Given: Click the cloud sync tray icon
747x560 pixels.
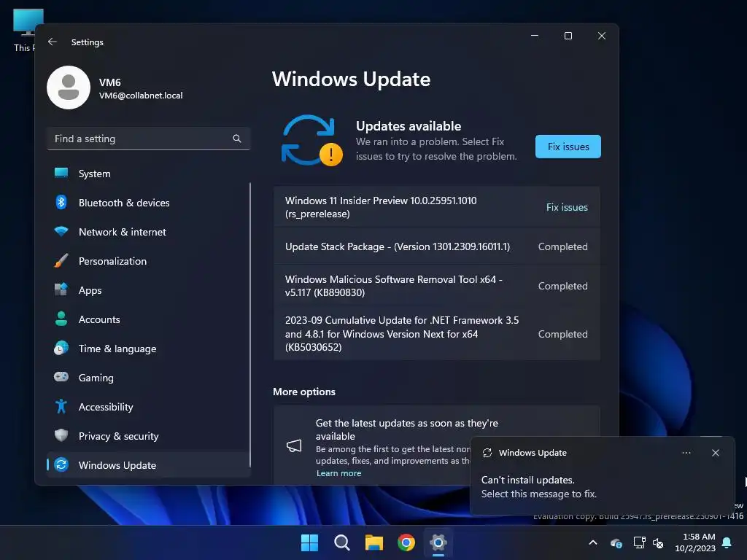Looking at the screenshot, I should (616, 542).
